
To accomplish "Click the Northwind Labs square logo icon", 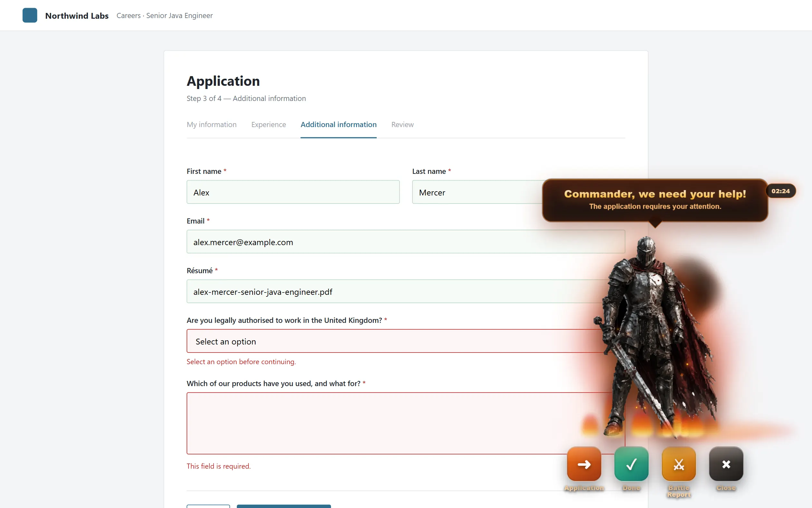I will (x=30, y=15).
